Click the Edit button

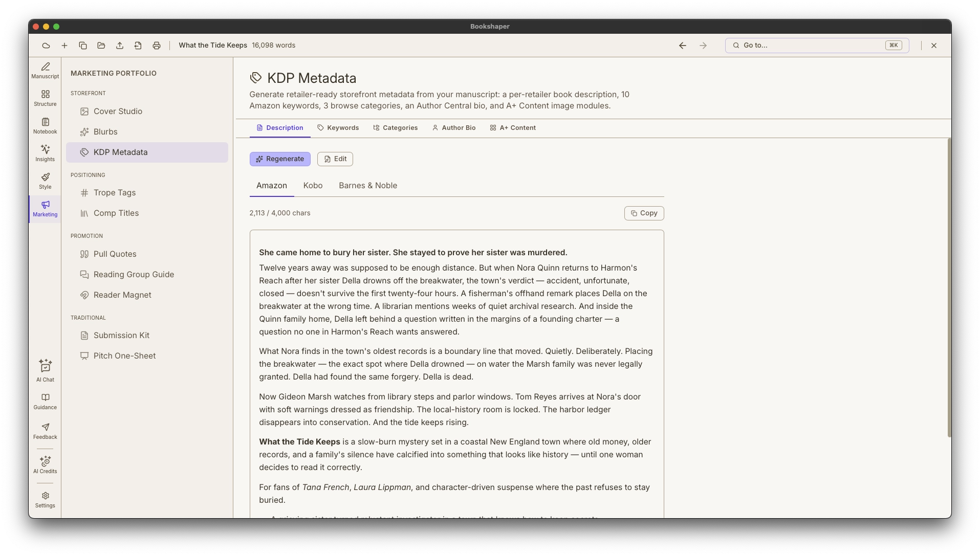(x=335, y=159)
